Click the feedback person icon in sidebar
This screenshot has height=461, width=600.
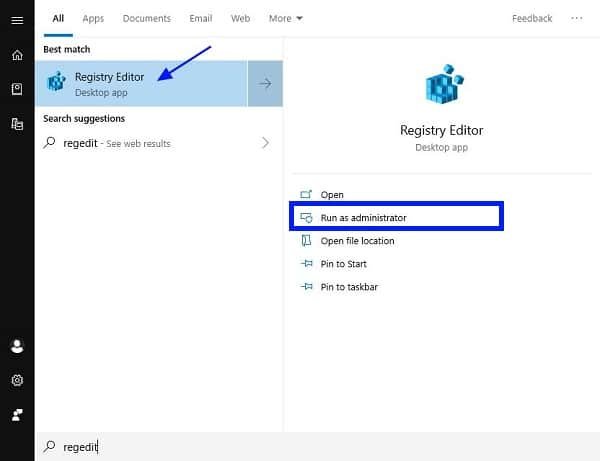(17, 415)
